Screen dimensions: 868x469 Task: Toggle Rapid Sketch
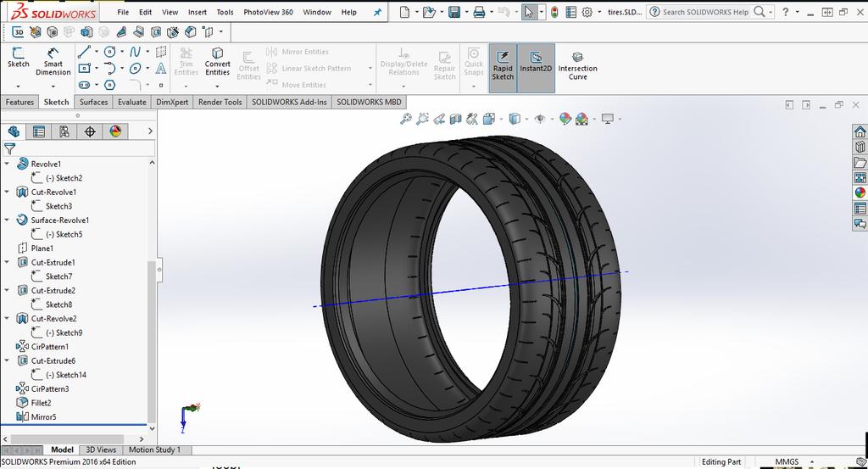pos(503,68)
